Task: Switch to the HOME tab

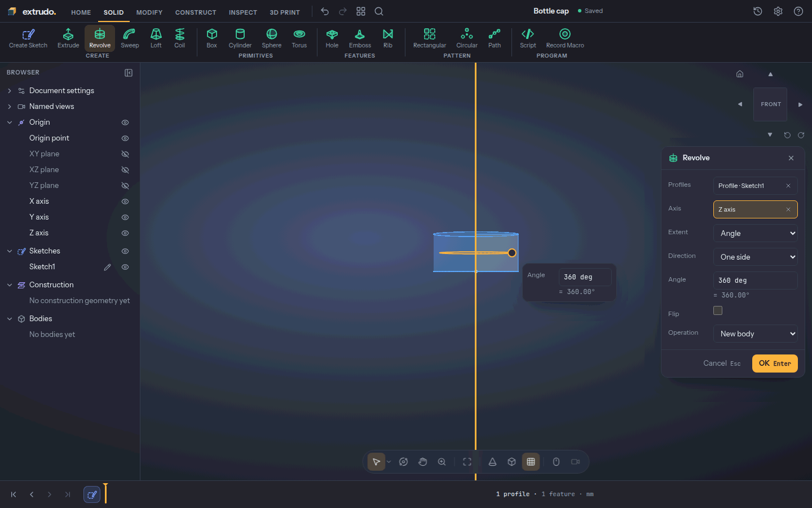Action: pos(81,12)
